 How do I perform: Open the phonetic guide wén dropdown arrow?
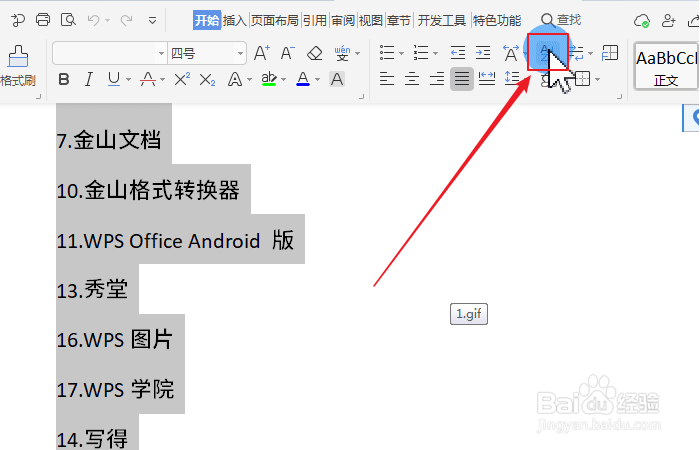[358, 54]
